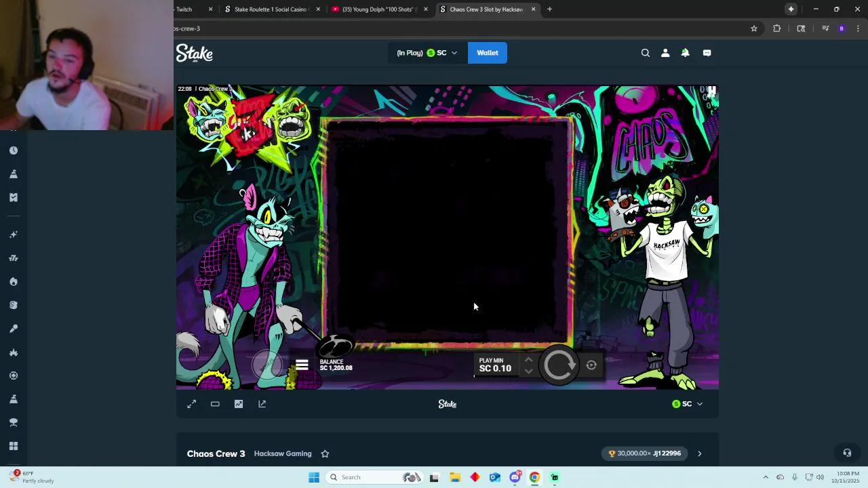Open the Chrome extensions puzzle icon

coord(776,28)
